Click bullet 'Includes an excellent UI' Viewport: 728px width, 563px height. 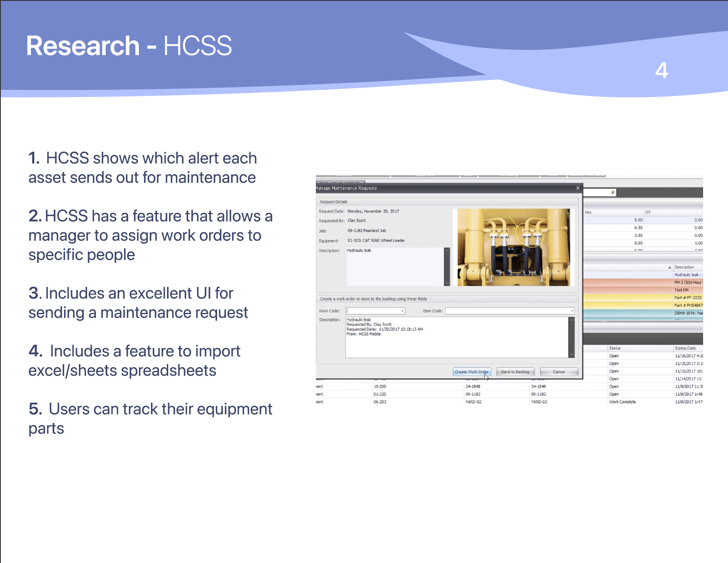pyautogui.click(x=138, y=303)
